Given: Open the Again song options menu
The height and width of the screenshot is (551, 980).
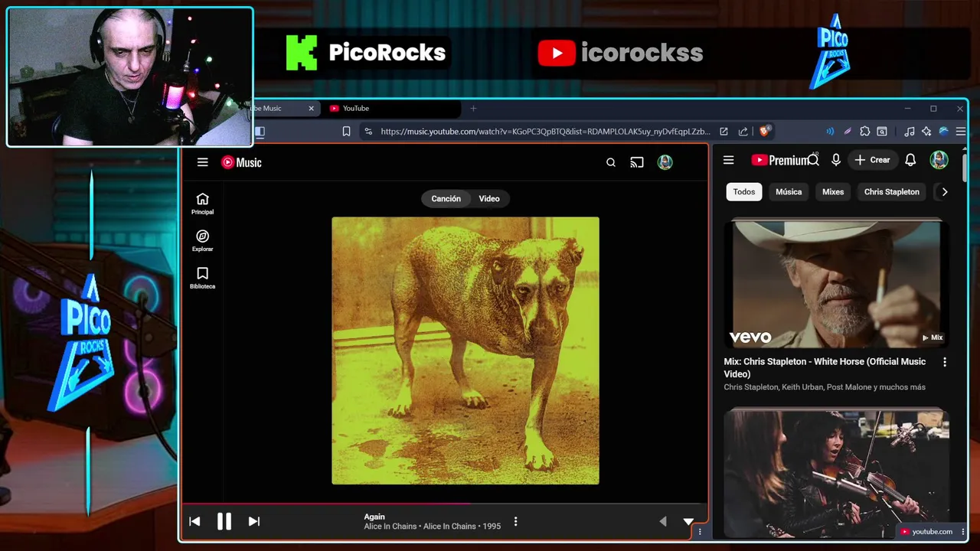Looking at the screenshot, I should [x=515, y=521].
